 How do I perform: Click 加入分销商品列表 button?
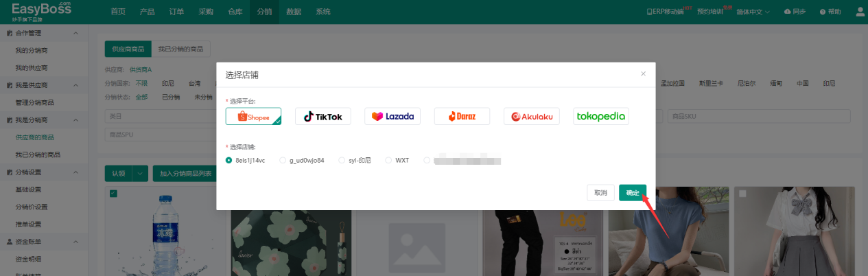click(x=185, y=174)
